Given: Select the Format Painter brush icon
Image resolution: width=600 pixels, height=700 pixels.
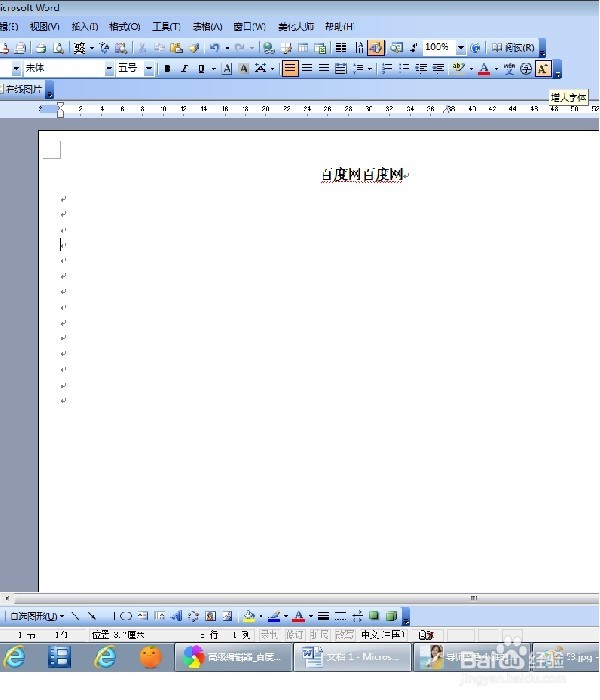Looking at the screenshot, I should pyautogui.click(x=194, y=47).
